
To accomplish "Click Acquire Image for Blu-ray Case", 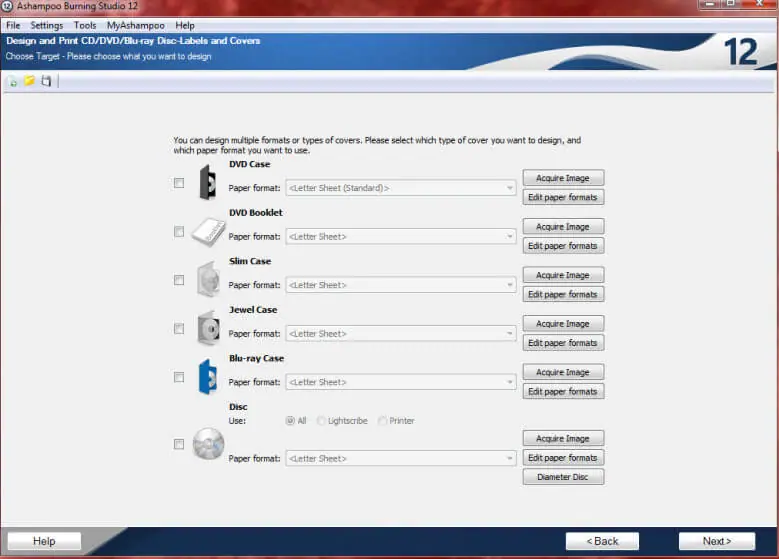I will coord(563,372).
